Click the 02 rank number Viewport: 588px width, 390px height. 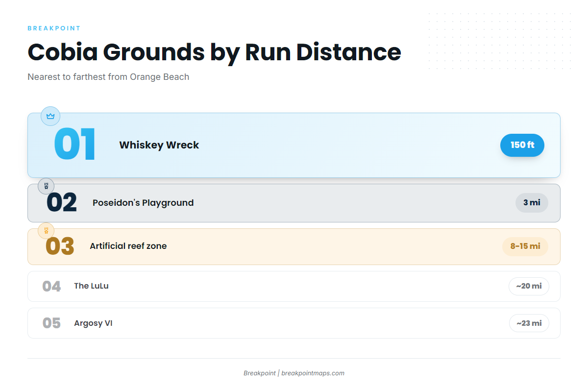tap(62, 203)
